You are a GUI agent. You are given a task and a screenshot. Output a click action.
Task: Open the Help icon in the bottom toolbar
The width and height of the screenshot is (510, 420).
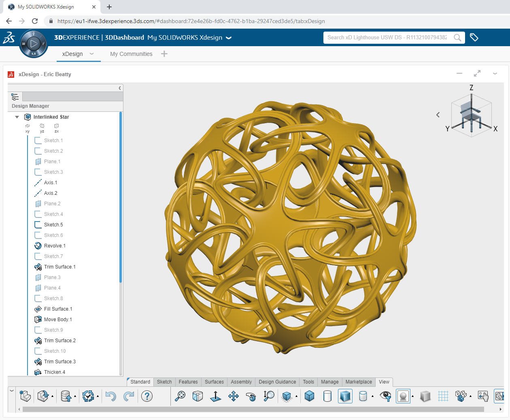click(147, 396)
